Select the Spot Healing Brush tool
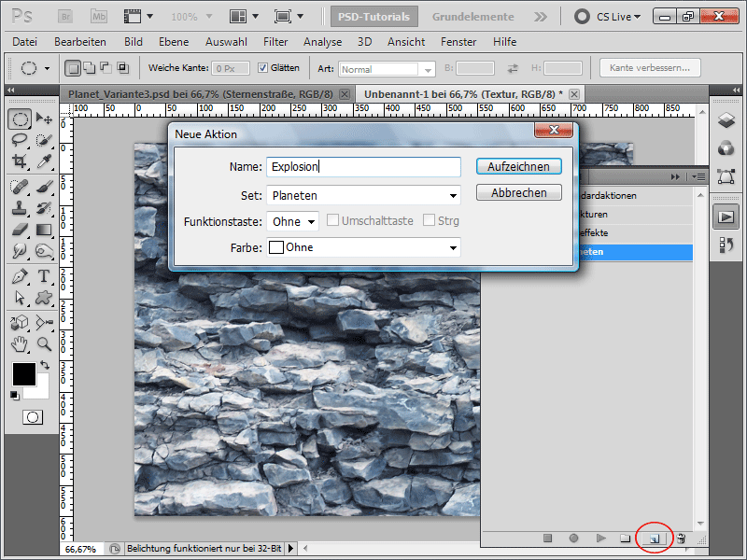The width and height of the screenshot is (747, 560). coord(20,187)
